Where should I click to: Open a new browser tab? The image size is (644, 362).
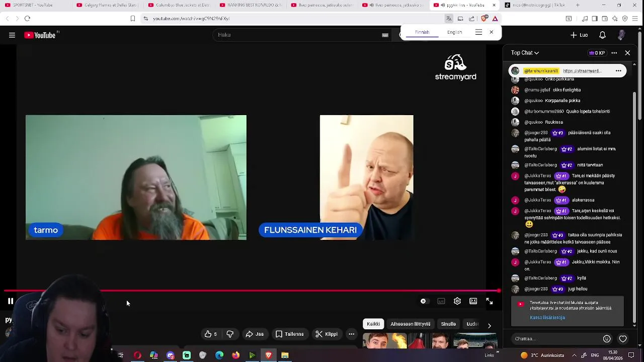click(577, 5)
